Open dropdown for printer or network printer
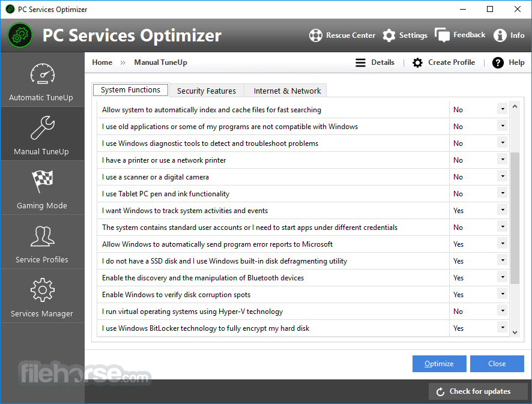The height and width of the screenshot is (404, 532). [503, 160]
